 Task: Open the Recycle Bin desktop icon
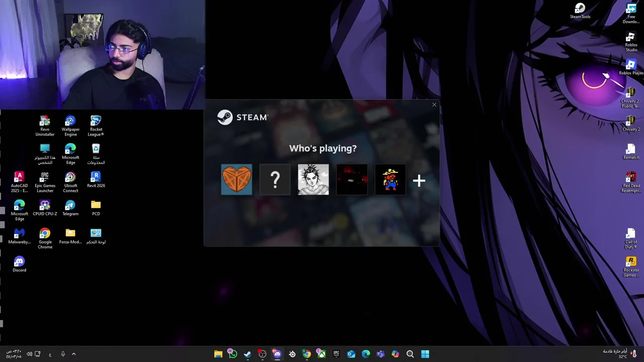96,154
